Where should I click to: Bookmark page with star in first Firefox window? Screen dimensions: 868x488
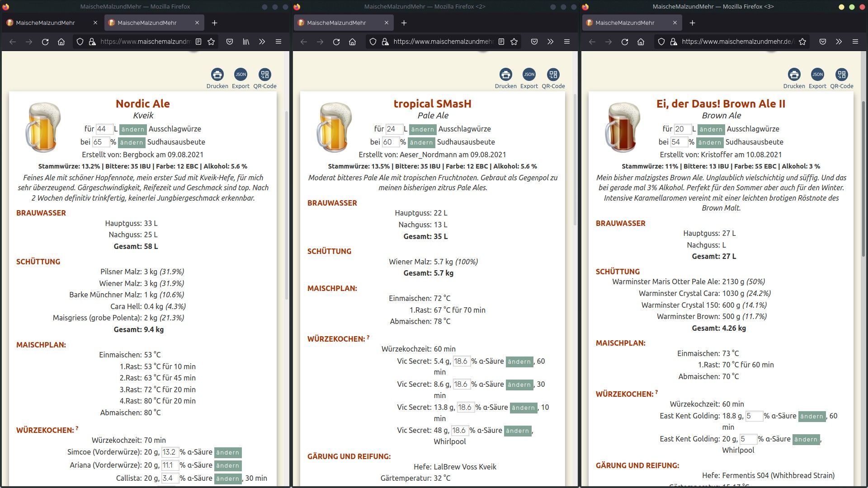pyautogui.click(x=211, y=42)
